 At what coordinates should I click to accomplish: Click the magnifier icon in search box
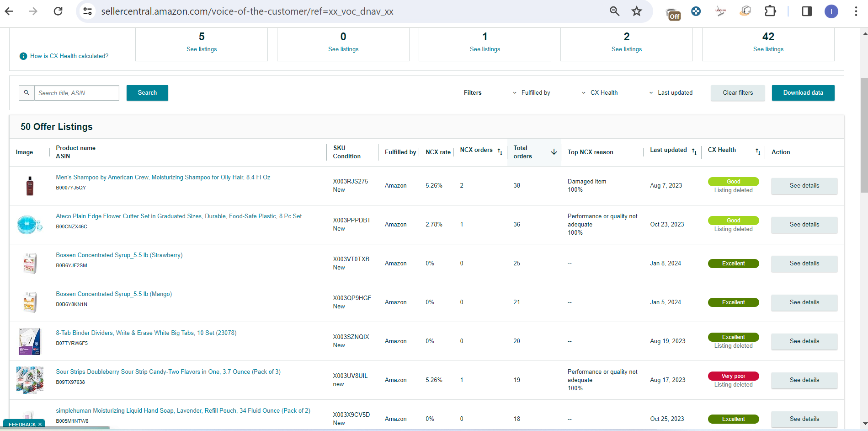pos(27,92)
